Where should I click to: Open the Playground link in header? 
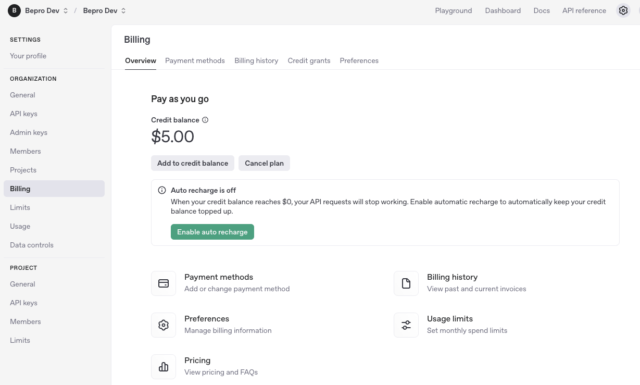(453, 11)
